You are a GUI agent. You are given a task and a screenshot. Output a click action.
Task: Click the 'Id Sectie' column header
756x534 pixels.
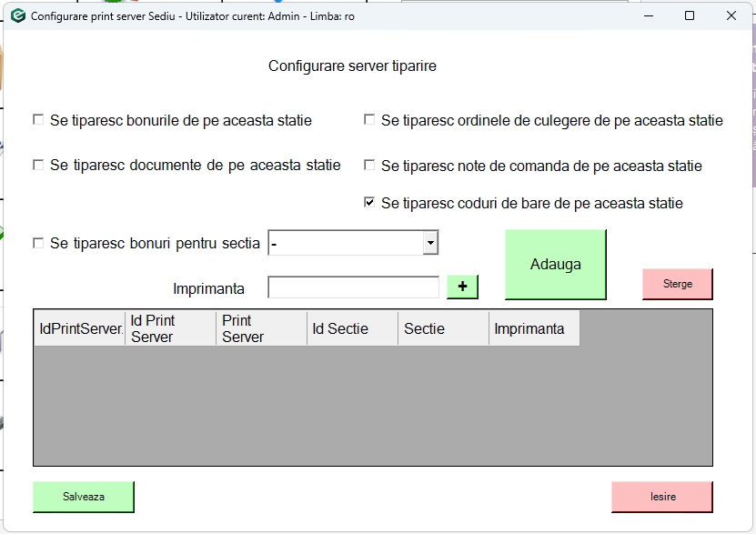[352, 328]
